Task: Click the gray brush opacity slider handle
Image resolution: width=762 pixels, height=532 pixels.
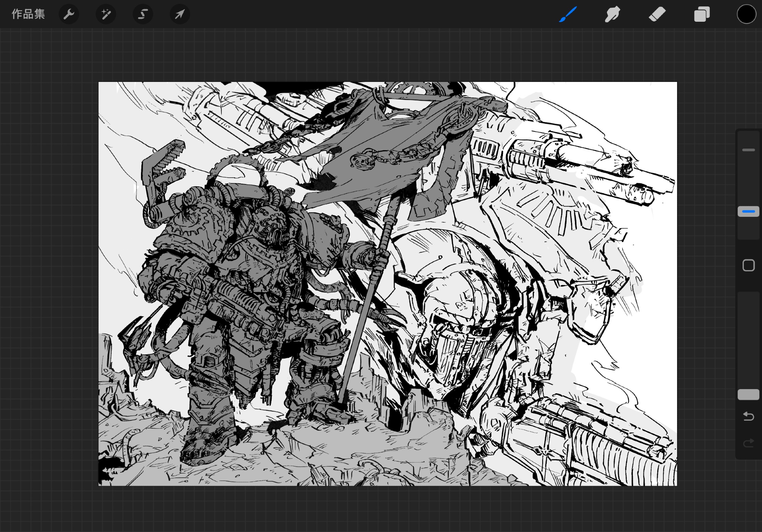Action: [x=748, y=394]
